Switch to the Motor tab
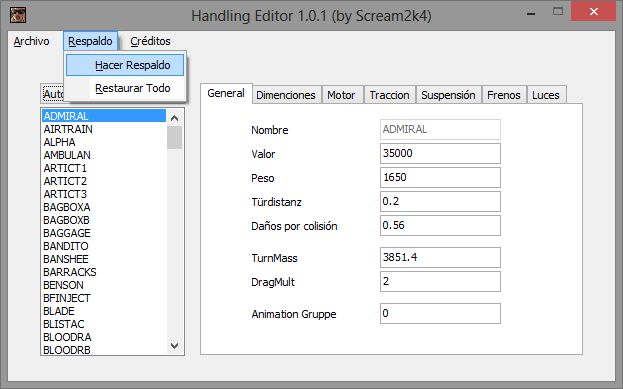Viewport: 623px width, 389px height. click(x=341, y=95)
